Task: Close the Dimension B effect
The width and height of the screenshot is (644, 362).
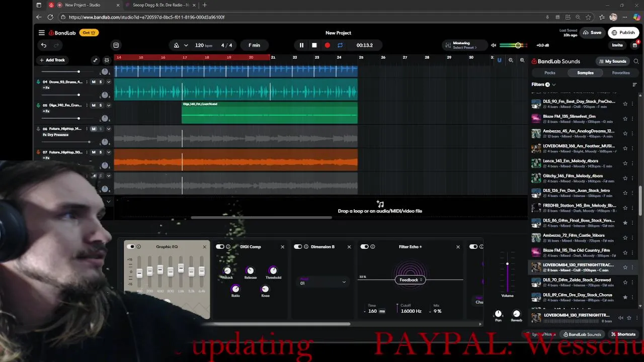Action: (349, 247)
